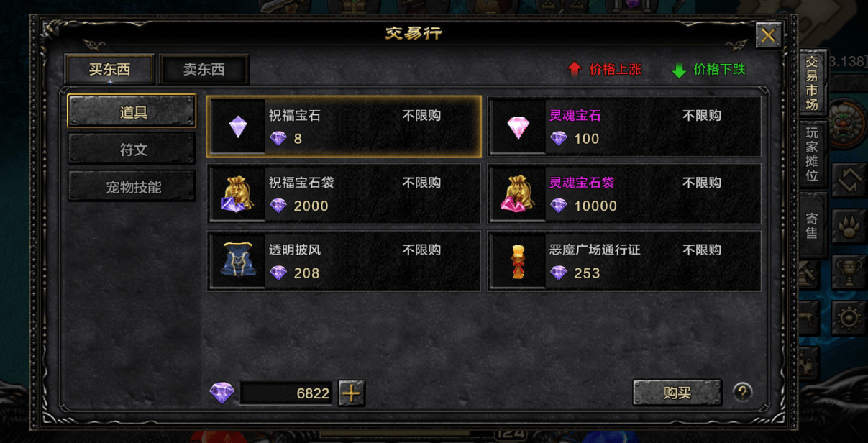Image resolution: width=868 pixels, height=443 pixels.
Task: Switch to the 卖东西 sell tab
Action: (x=204, y=70)
